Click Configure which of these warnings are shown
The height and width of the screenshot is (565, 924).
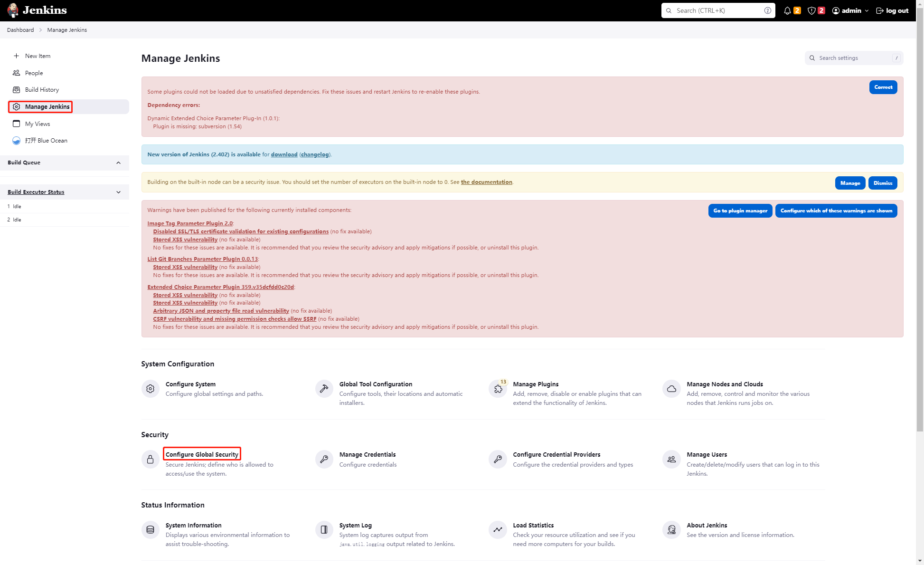pyautogui.click(x=836, y=211)
